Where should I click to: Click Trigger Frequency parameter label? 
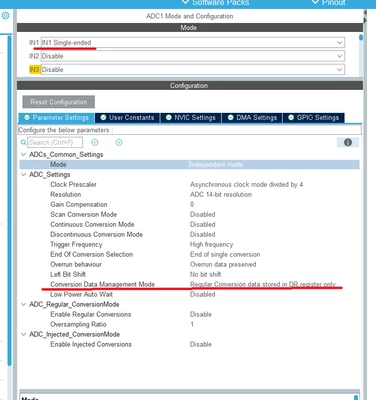click(x=76, y=245)
